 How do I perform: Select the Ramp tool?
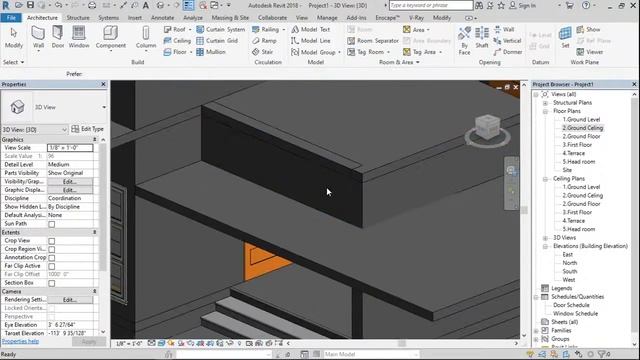pyautogui.click(x=264, y=40)
